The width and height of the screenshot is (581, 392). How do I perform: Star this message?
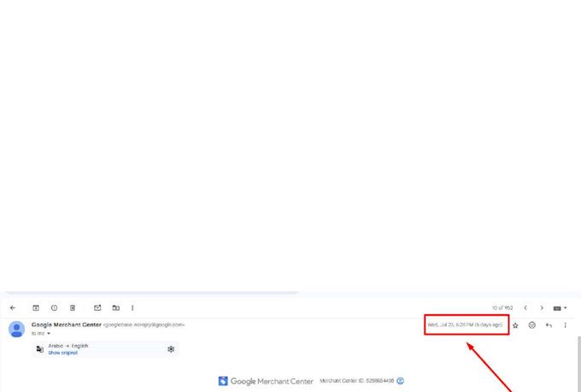515,325
